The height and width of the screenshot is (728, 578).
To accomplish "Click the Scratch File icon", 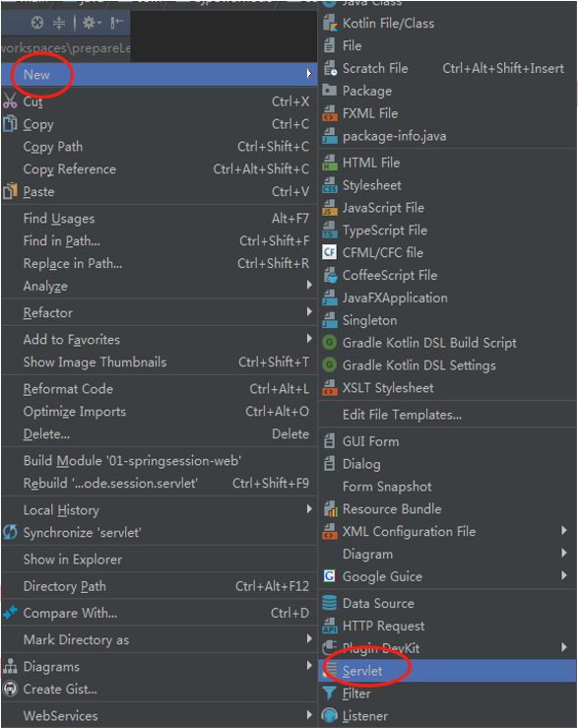I will point(330,68).
